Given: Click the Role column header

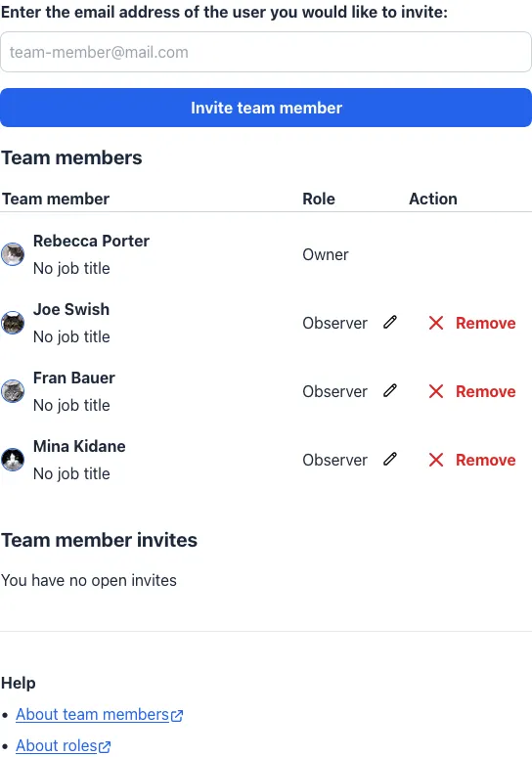Looking at the screenshot, I should point(319,199).
